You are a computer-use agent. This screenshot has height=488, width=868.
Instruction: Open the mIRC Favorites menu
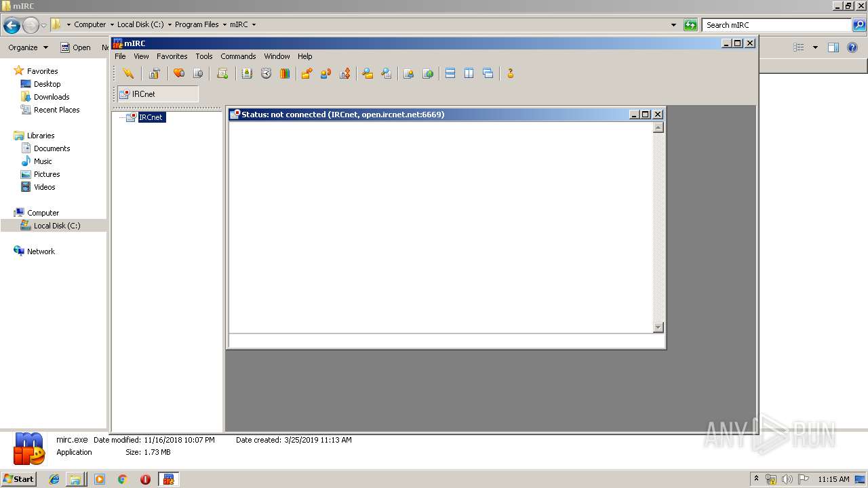[172, 56]
